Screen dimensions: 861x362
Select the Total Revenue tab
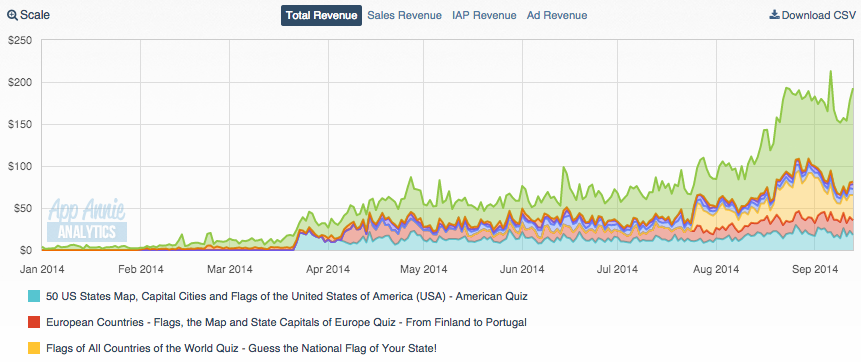pyautogui.click(x=321, y=15)
